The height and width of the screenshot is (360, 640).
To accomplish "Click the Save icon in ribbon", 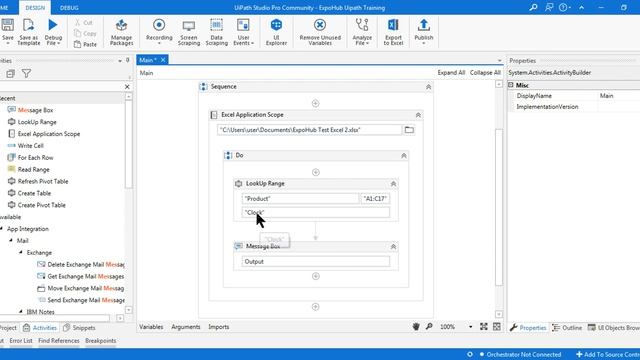I will (7, 25).
